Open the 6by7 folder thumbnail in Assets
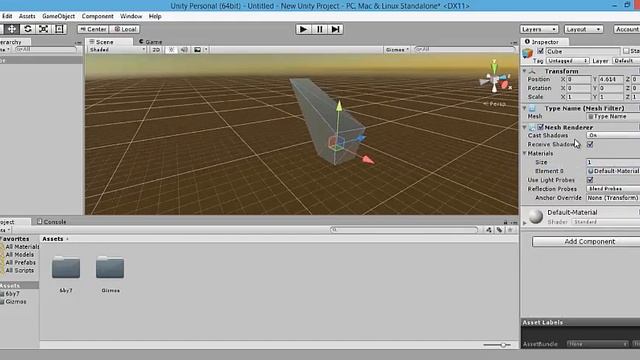This screenshot has width=640, height=360. (66, 268)
